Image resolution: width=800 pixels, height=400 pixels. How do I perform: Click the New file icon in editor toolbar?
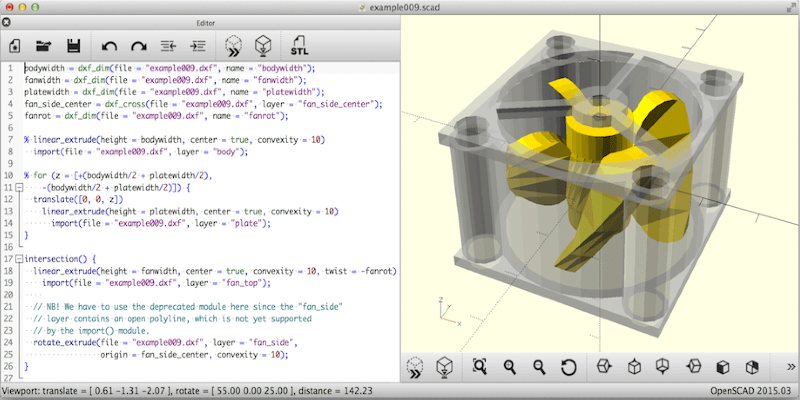17,45
